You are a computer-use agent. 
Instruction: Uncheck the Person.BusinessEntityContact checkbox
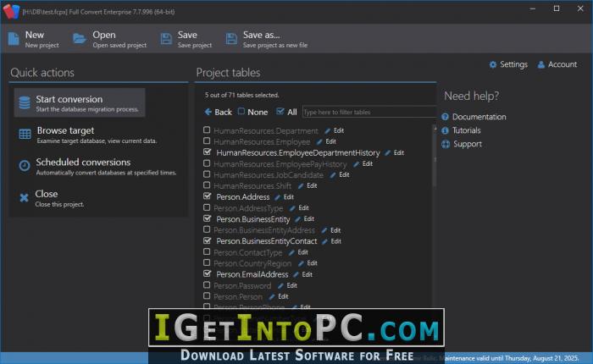click(x=207, y=240)
